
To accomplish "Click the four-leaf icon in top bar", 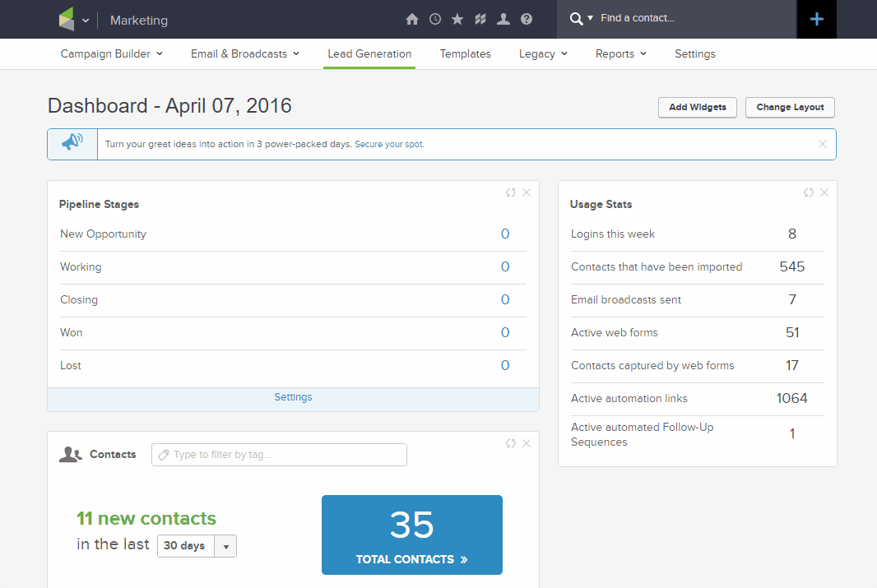I will click(x=480, y=20).
